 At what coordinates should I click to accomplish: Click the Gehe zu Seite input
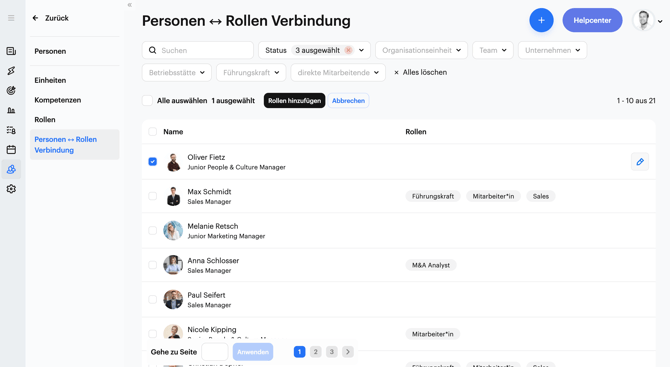point(215,352)
